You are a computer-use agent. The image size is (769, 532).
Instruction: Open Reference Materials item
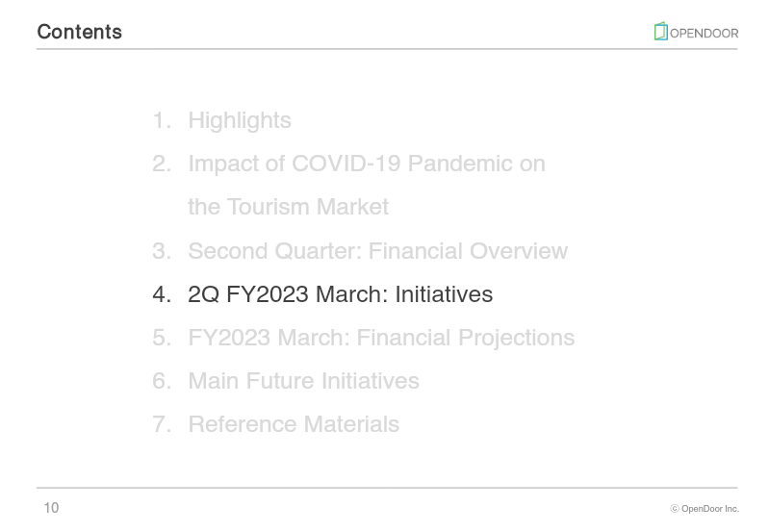(x=294, y=424)
